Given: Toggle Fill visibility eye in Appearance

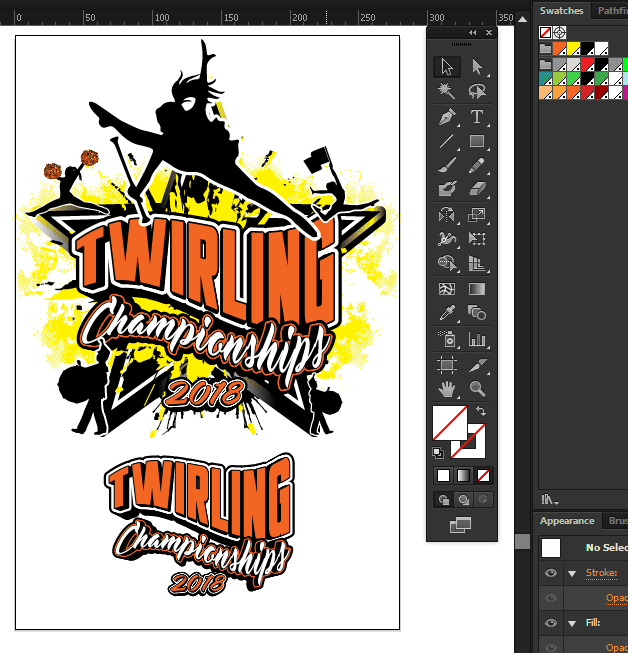Looking at the screenshot, I should click(551, 622).
